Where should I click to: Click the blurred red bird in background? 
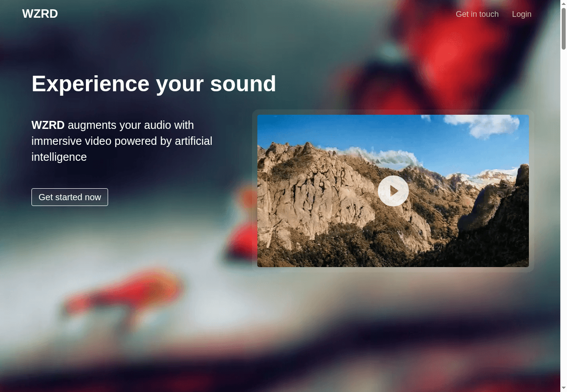[x=124, y=292]
